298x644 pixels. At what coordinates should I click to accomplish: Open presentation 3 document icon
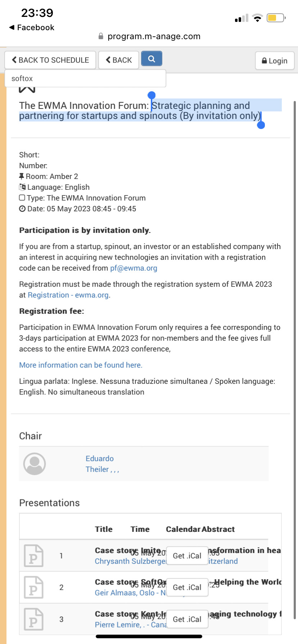pyautogui.click(x=33, y=619)
